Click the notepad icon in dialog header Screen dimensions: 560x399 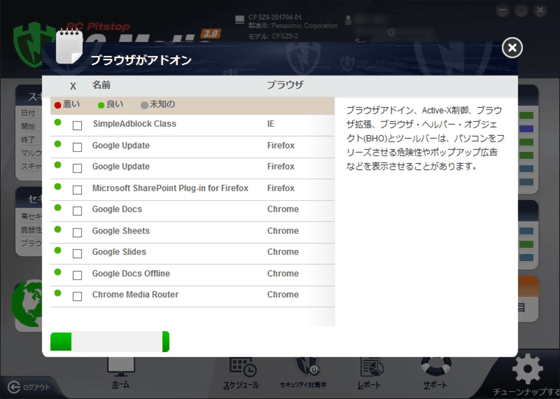(x=69, y=47)
